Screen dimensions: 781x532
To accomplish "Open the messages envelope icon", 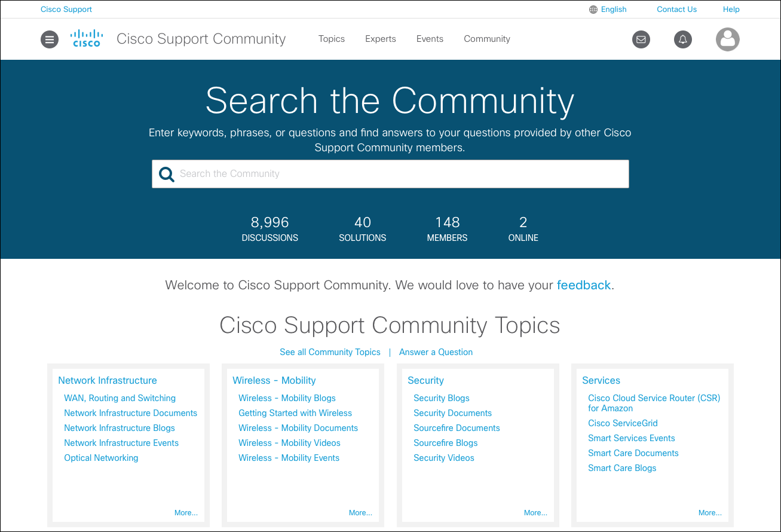I will (641, 39).
